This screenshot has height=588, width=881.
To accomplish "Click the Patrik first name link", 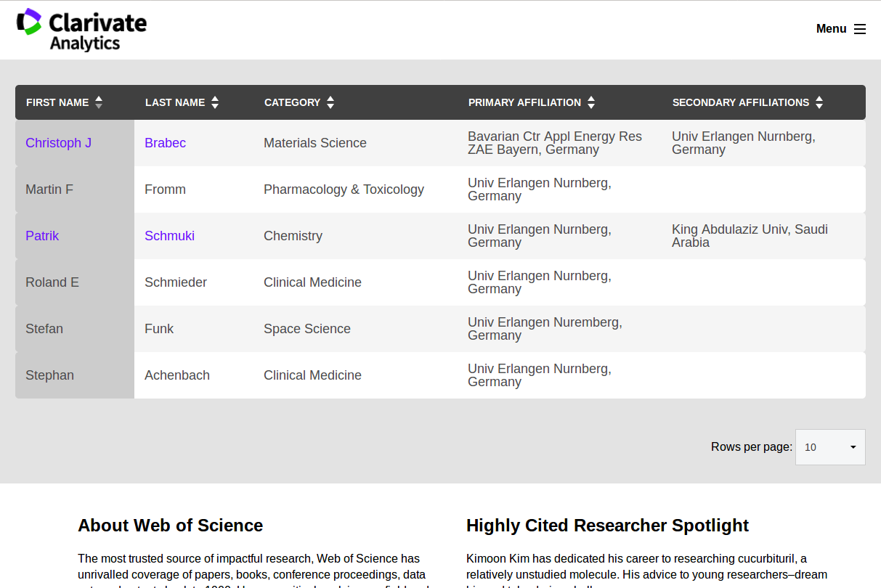I will pos(42,236).
